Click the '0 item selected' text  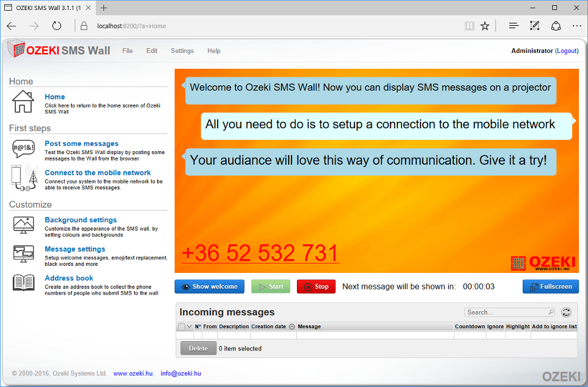240,349
